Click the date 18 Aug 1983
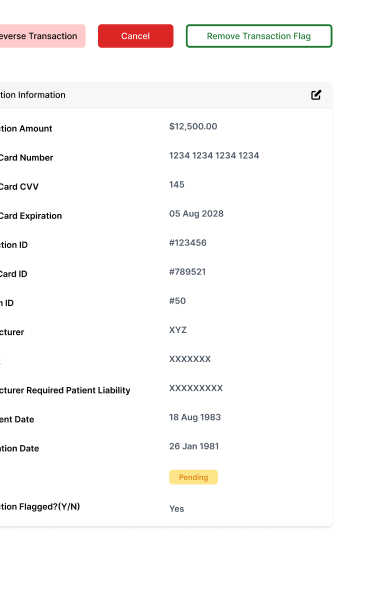The image size is (369, 598). click(195, 417)
